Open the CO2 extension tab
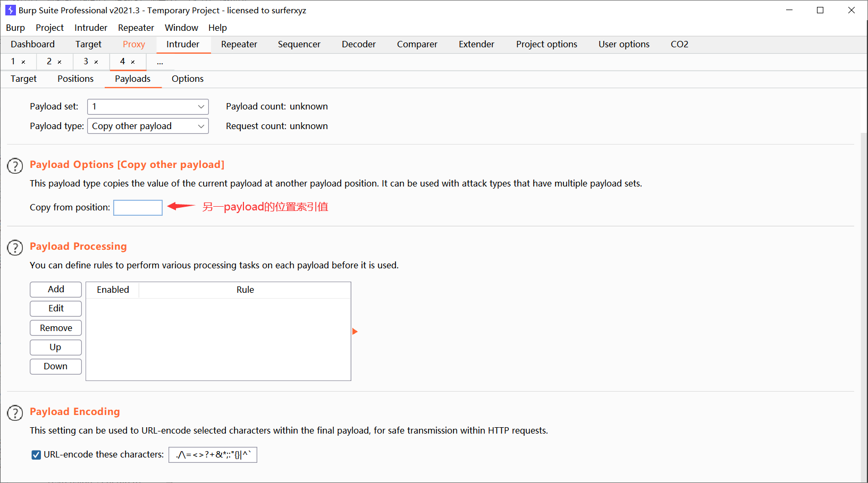This screenshot has width=868, height=483. tap(679, 45)
